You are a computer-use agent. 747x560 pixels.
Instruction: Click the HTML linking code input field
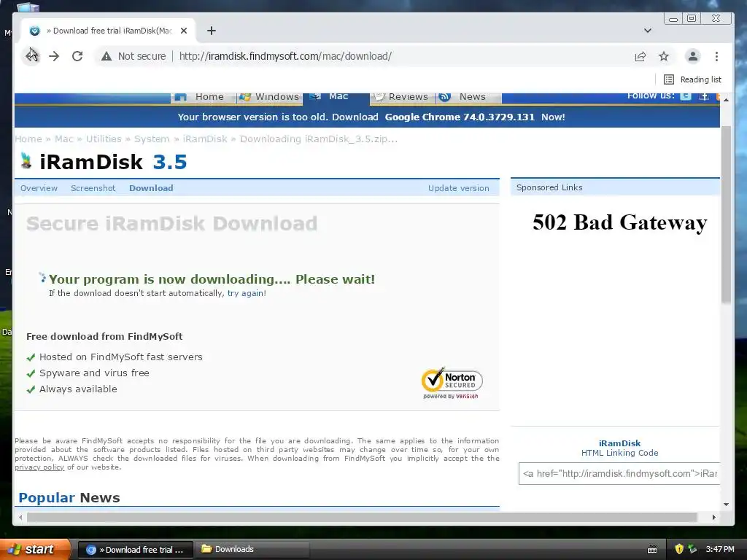[619, 474]
